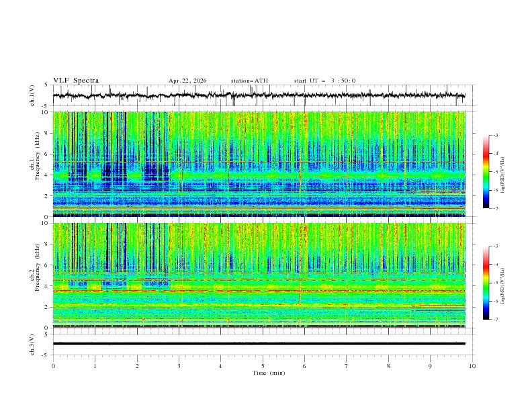Click the ch.2 Frequency (kHz) axis label
Image resolution: width=532 pixels, height=411 pixels.
[34, 275]
